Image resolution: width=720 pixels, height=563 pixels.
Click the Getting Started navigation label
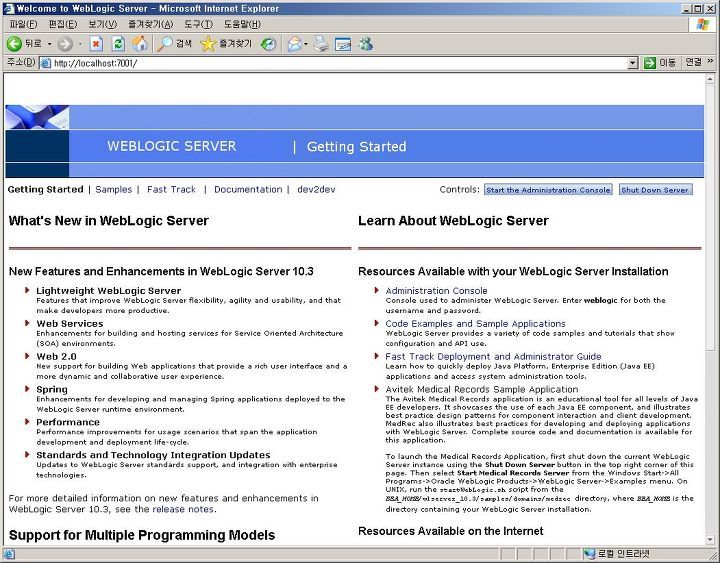[x=45, y=189]
